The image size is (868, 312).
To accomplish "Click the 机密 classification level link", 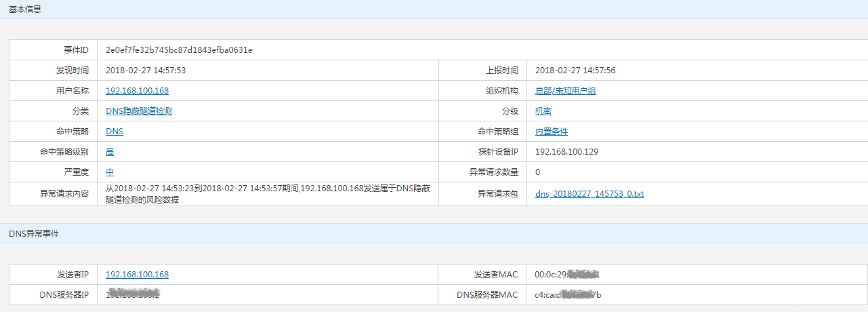I will click(x=543, y=111).
